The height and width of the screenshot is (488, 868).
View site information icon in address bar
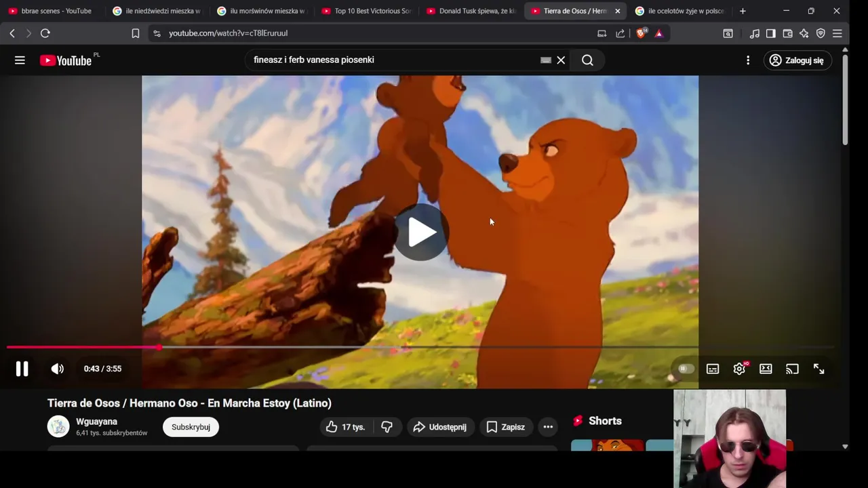[x=157, y=33]
